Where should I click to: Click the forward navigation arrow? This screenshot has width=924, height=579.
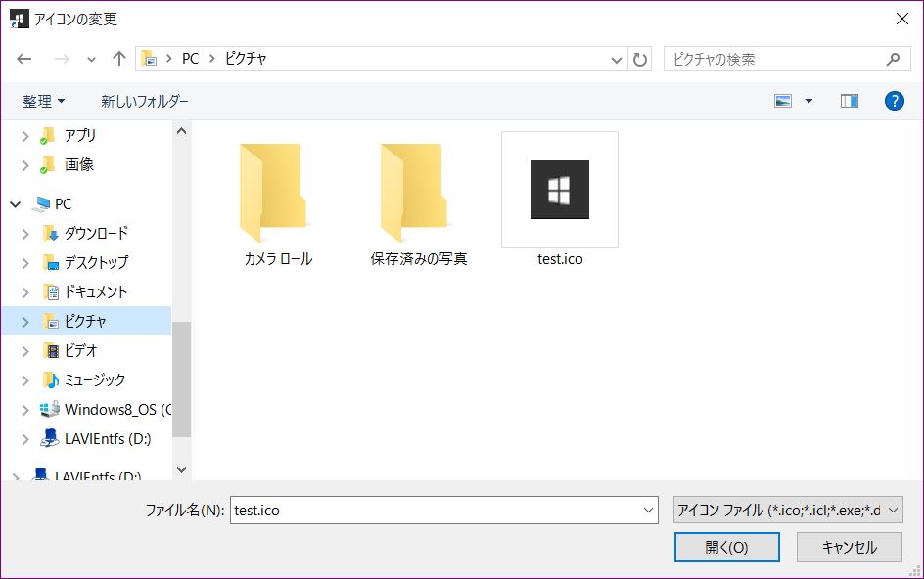tap(62, 59)
